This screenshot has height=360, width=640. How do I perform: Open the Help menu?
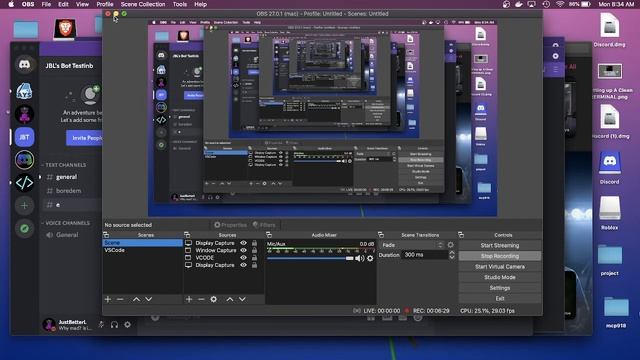(200, 4)
